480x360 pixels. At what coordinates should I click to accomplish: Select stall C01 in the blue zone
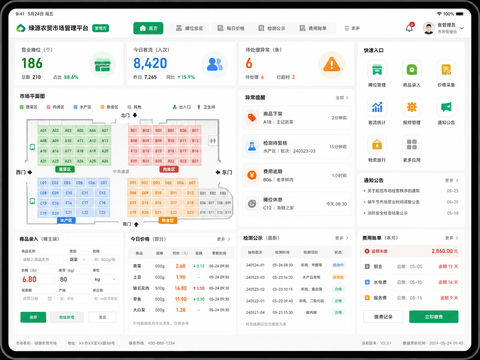click(x=43, y=183)
